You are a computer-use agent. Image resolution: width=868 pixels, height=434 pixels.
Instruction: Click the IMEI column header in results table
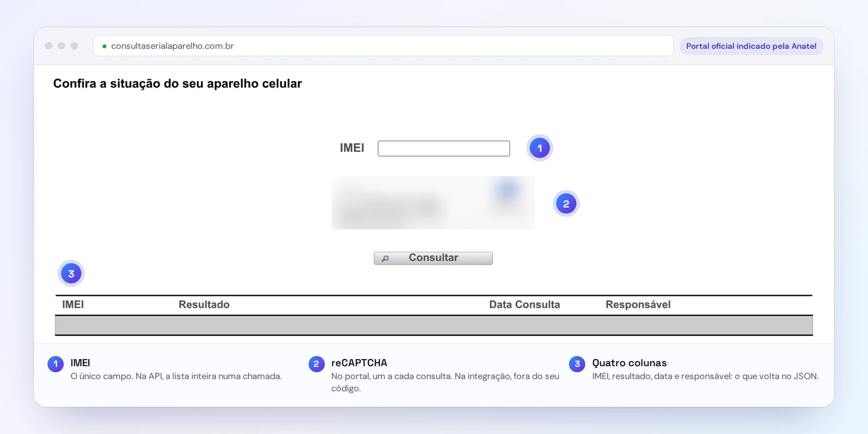[73, 305]
